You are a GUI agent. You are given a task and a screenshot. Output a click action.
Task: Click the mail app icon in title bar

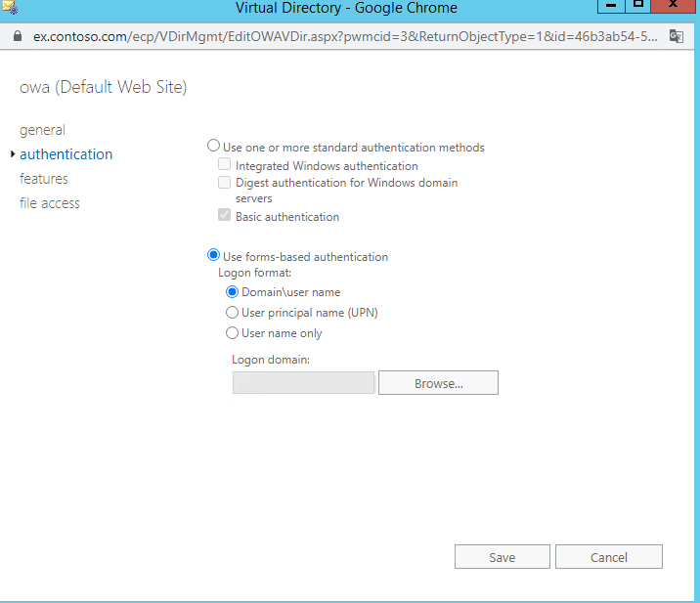[10, 7]
